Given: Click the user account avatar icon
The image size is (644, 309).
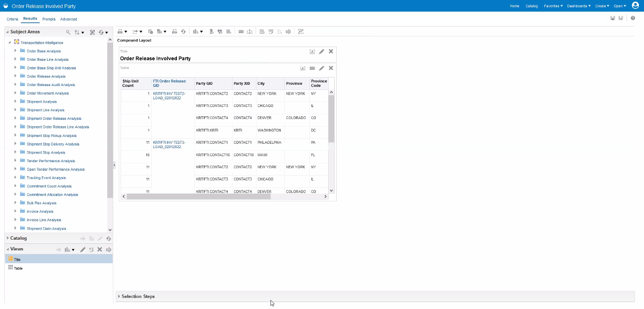Looking at the screenshot, I should (635, 6).
